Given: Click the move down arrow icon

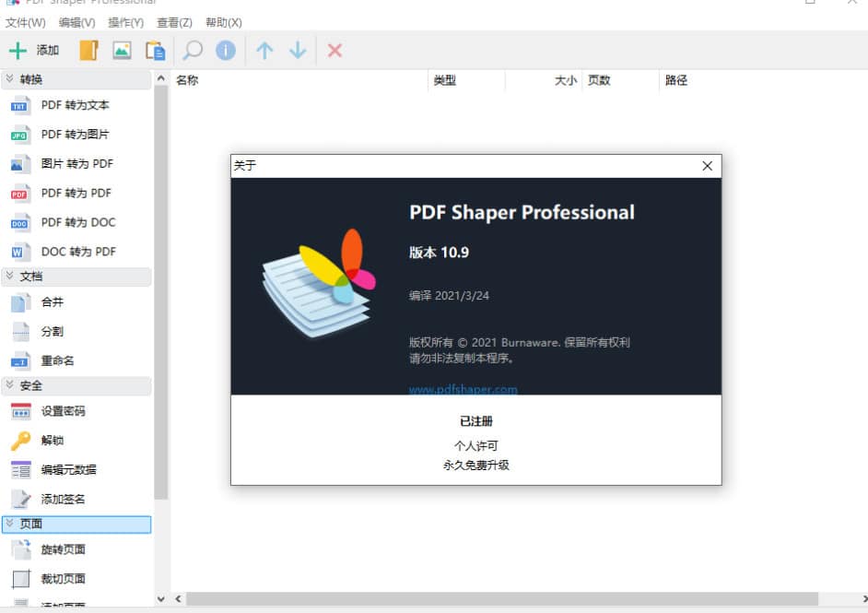Looking at the screenshot, I should pos(298,51).
